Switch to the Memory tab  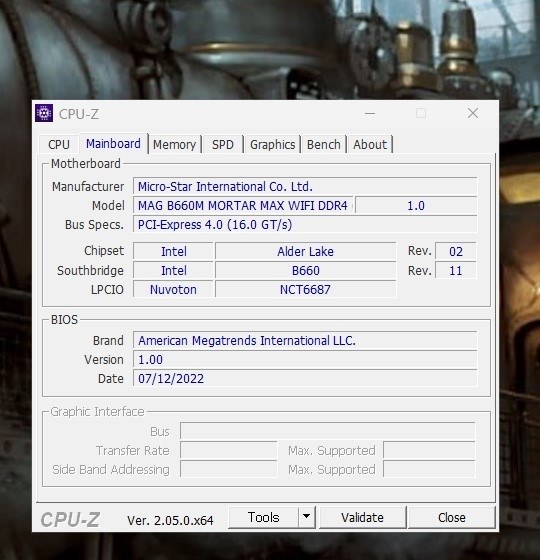174,145
